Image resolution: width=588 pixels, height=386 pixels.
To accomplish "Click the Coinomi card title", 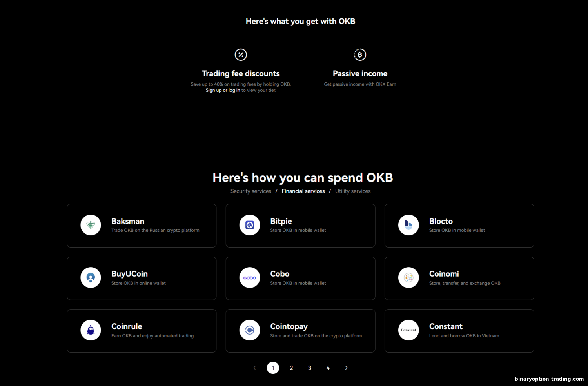I will click(x=444, y=274).
